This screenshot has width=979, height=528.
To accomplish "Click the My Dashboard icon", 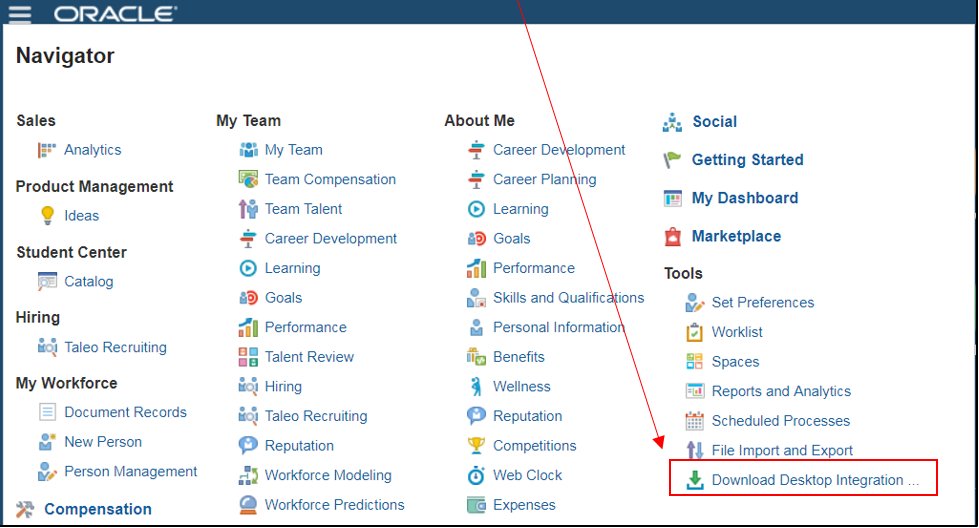I will [x=672, y=198].
